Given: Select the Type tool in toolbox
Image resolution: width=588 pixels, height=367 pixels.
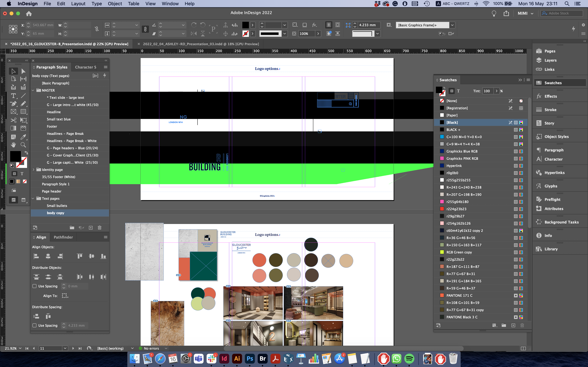Looking at the screenshot, I should (x=13, y=96).
